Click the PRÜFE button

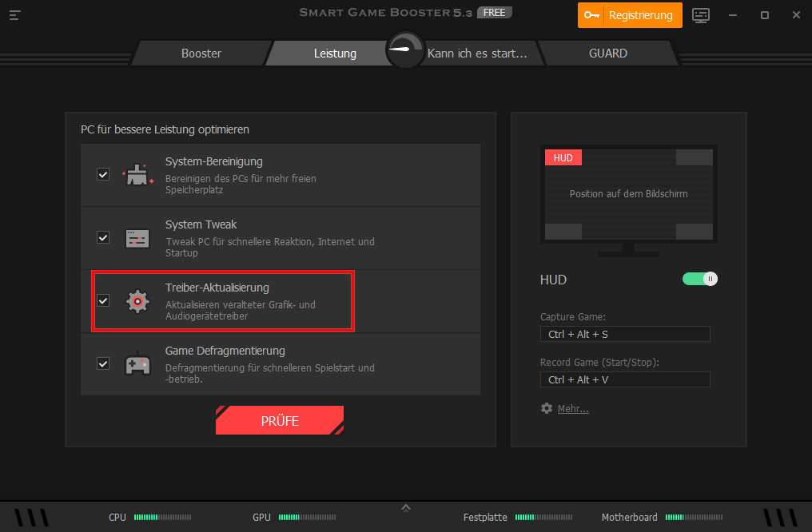280,420
